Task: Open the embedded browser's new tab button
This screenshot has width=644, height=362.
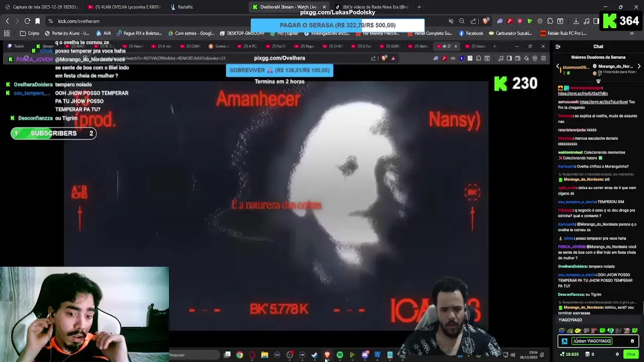Action: (x=495, y=46)
